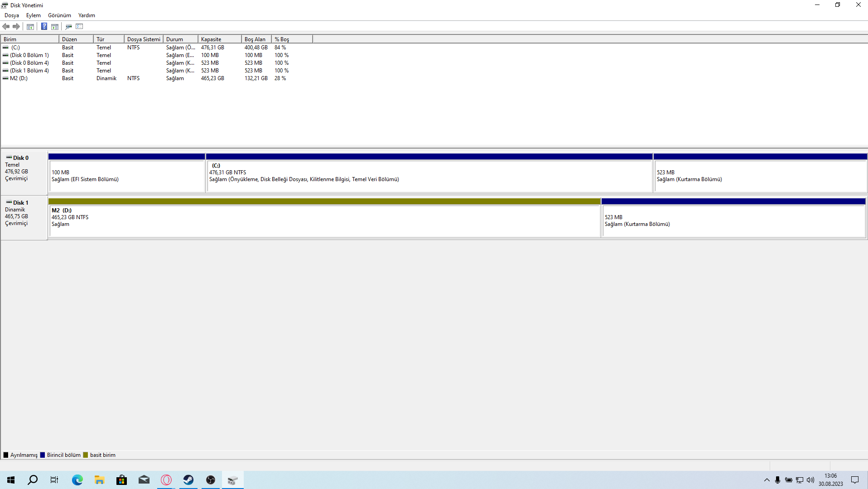Image resolution: width=868 pixels, height=489 pixels.
Task: Open the Dosya menu
Action: tap(12, 15)
